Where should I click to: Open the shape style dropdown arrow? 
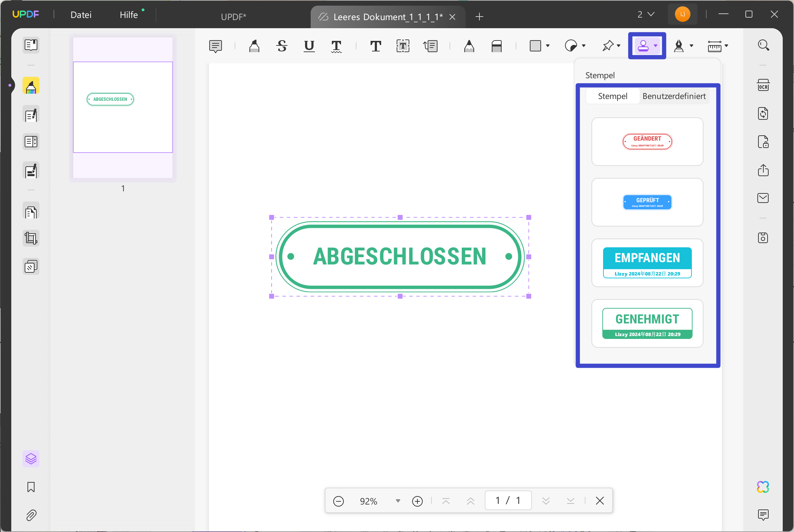(547, 46)
